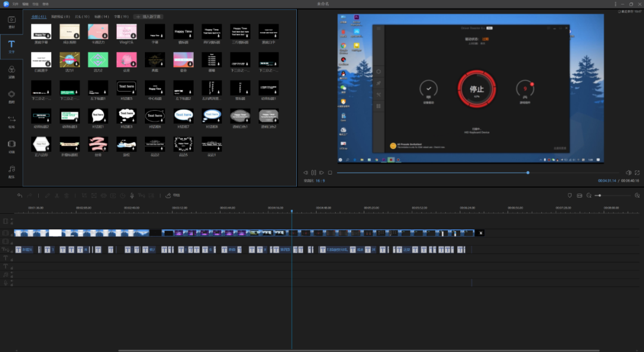Click the preview volume speaker icon
The width and height of the screenshot is (644, 352).
(x=628, y=173)
